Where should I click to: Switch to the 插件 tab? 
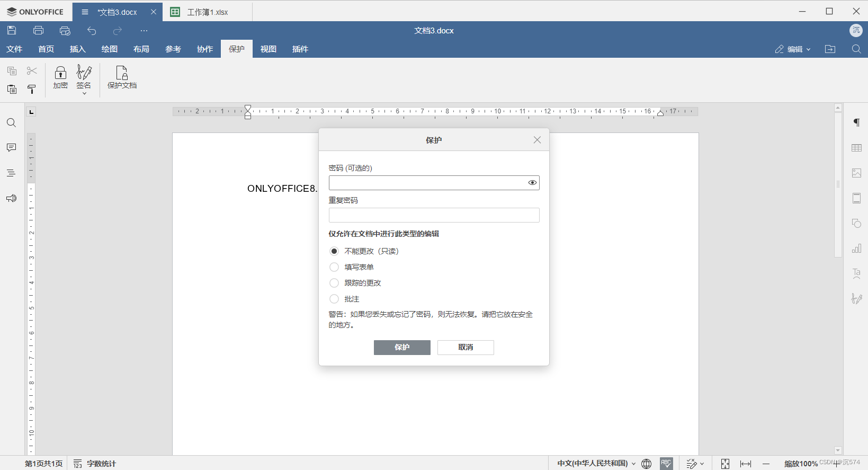[300, 49]
